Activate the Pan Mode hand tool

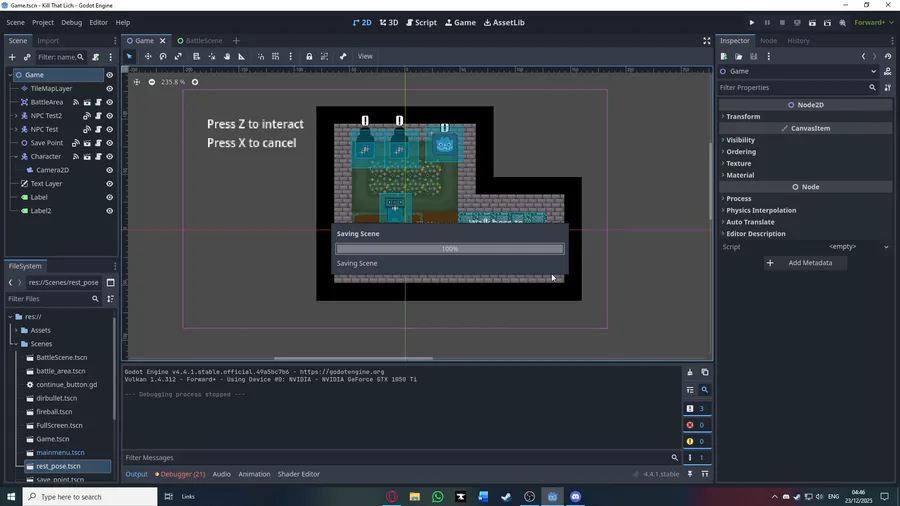pyautogui.click(x=227, y=56)
